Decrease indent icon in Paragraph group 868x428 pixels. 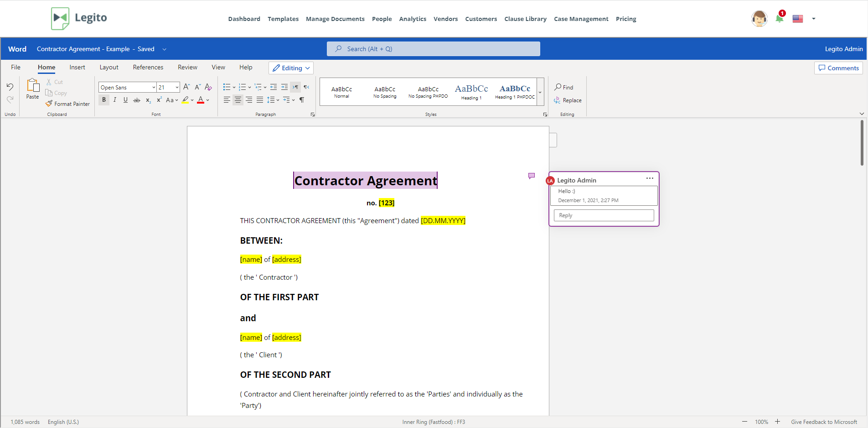coord(274,87)
